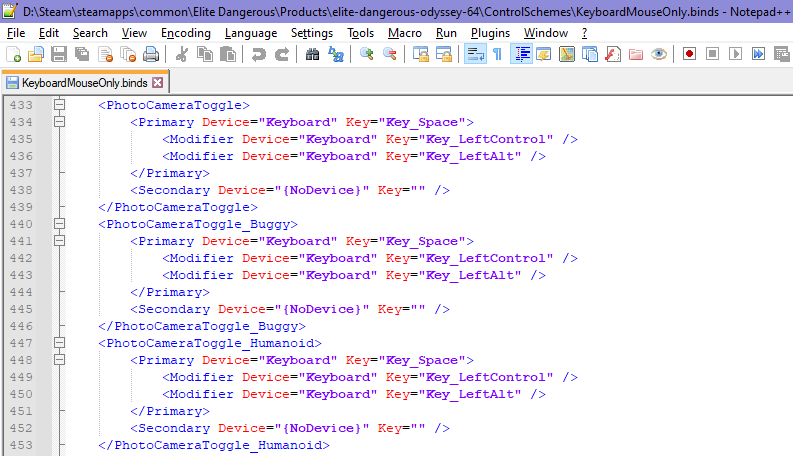Open the ? help menu
Viewport: 793px width, 456px height.
(585, 33)
